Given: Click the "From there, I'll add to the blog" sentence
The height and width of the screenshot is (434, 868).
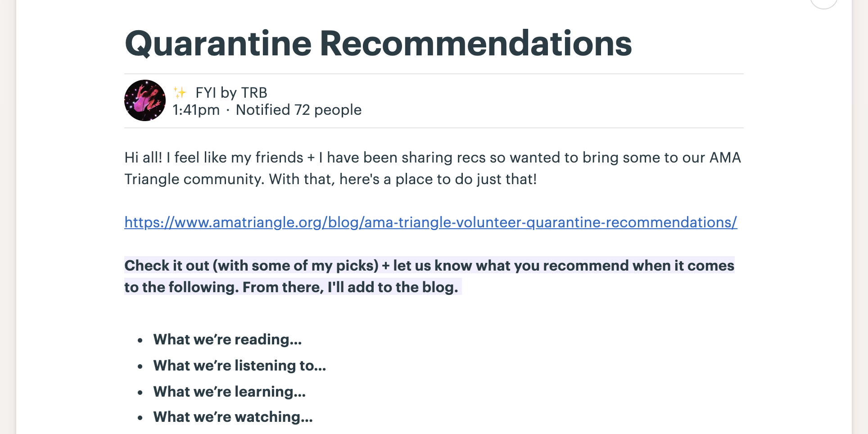Looking at the screenshot, I should pos(350,287).
